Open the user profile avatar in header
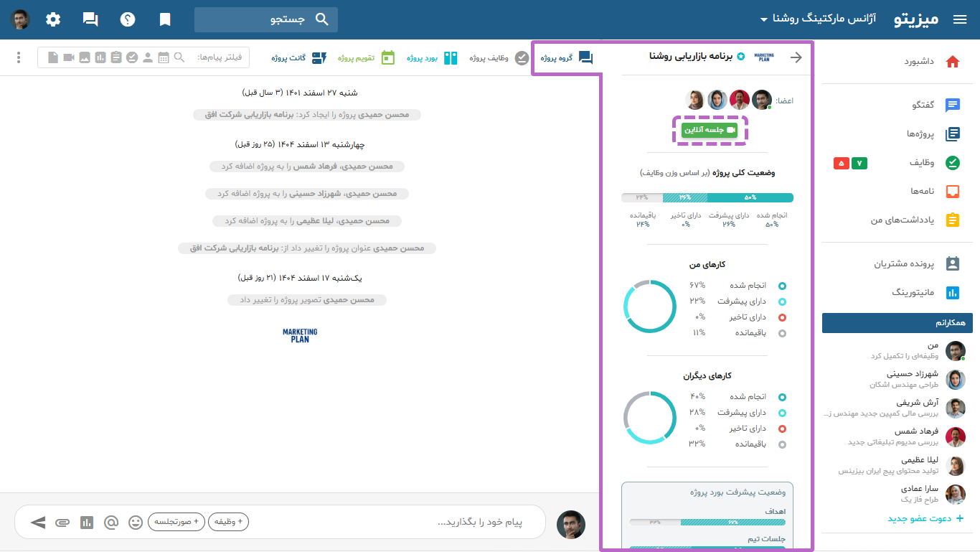Viewport: 980px width, 552px height. tap(20, 19)
